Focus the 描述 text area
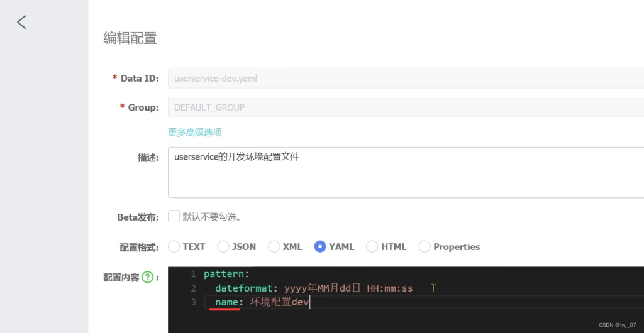Viewport: 644px width, 333px height. (x=406, y=172)
